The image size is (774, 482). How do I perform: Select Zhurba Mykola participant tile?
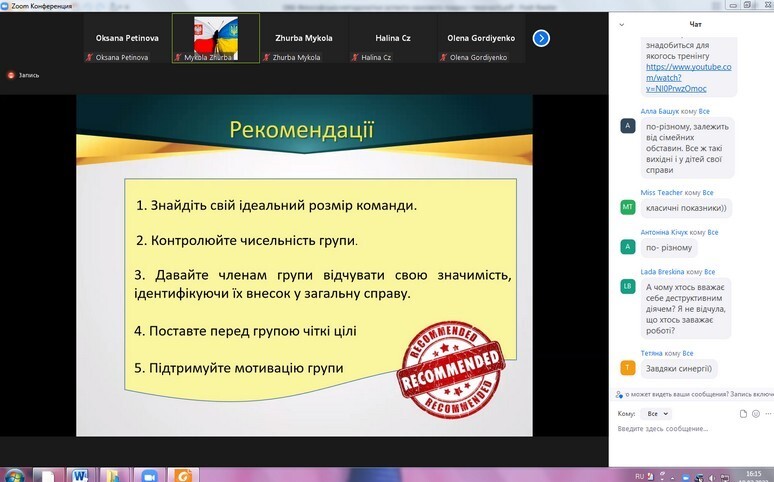pos(304,38)
